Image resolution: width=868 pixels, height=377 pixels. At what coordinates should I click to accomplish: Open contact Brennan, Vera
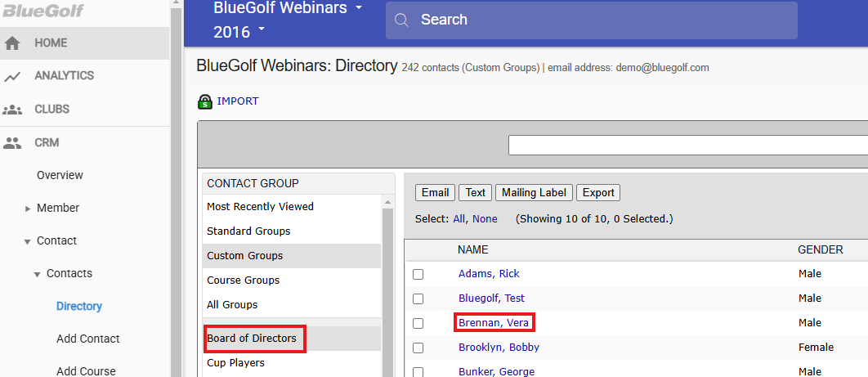click(494, 323)
